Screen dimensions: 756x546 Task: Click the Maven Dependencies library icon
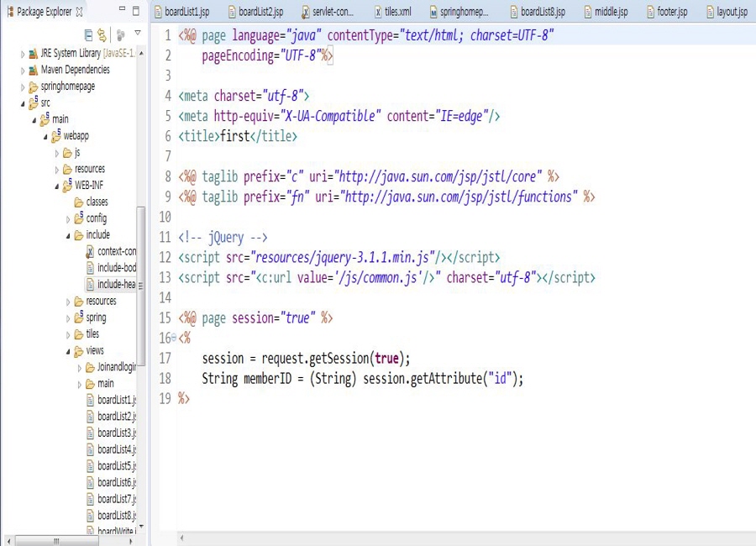coord(34,71)
